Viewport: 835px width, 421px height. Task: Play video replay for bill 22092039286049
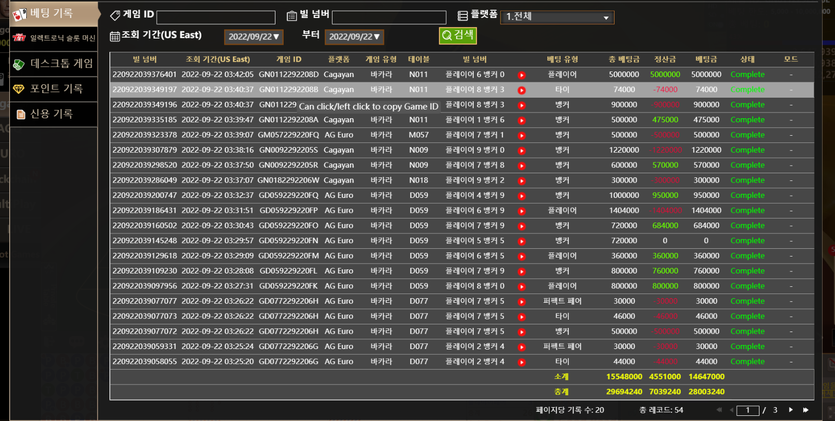point(521,181)
